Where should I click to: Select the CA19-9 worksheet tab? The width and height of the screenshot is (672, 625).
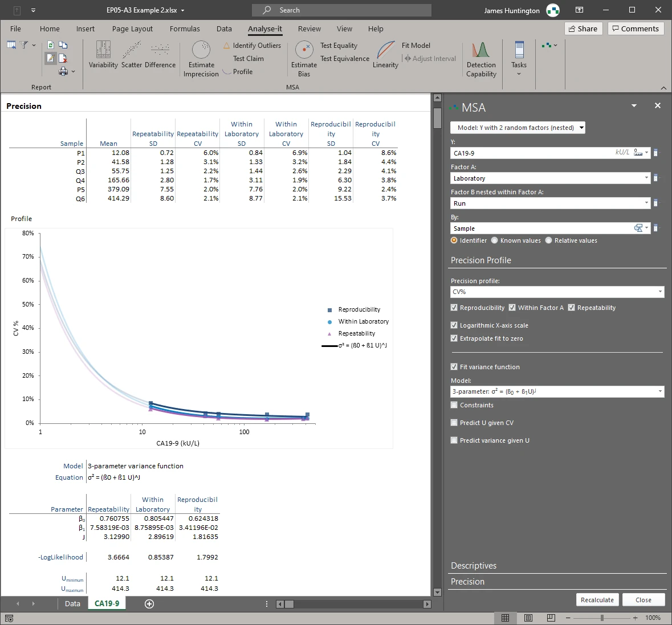(x=107, y=603)
